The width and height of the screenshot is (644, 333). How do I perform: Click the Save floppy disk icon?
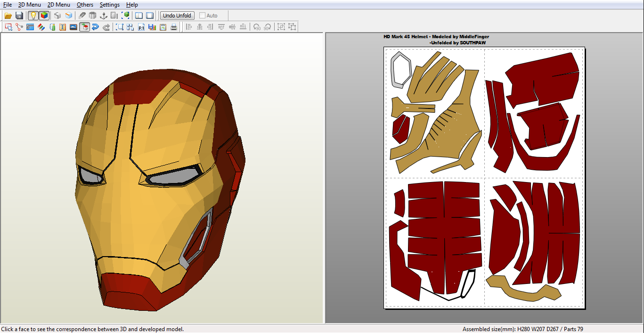[x=19, y=16]
